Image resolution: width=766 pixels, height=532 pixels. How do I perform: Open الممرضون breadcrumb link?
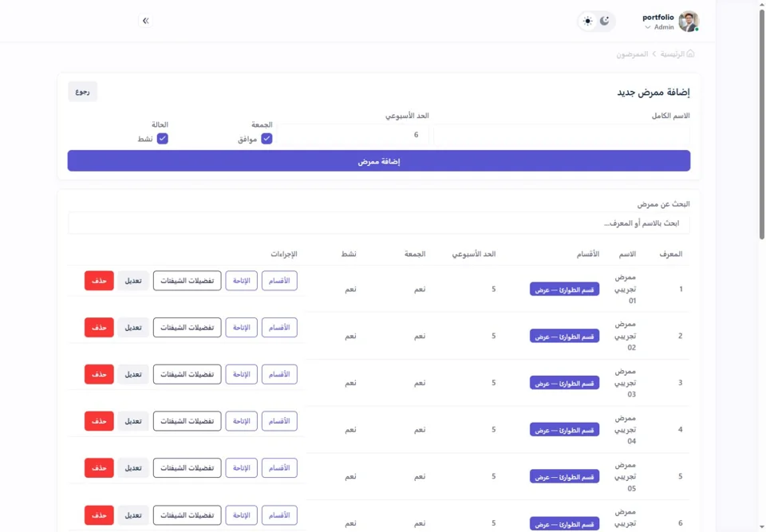click(x=632, y=54)
